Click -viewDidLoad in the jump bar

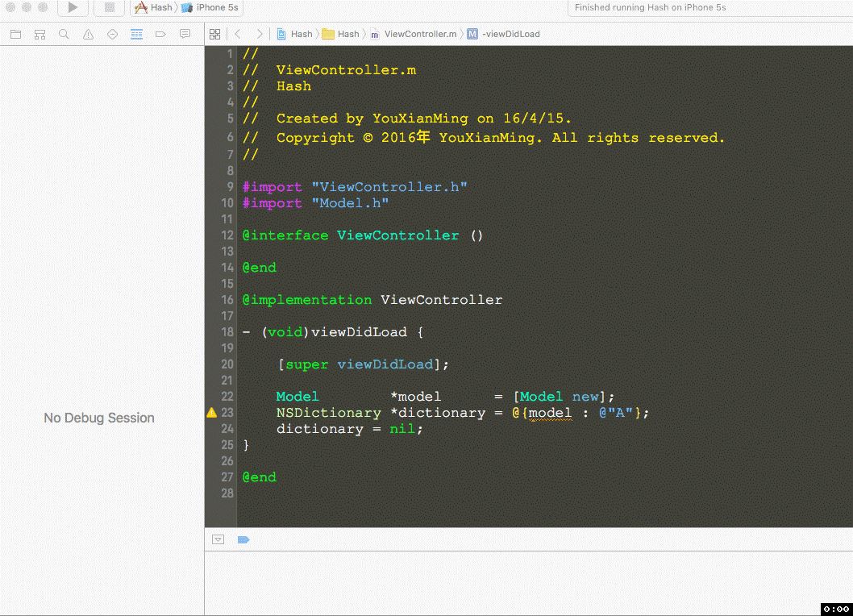coord(510,34)
